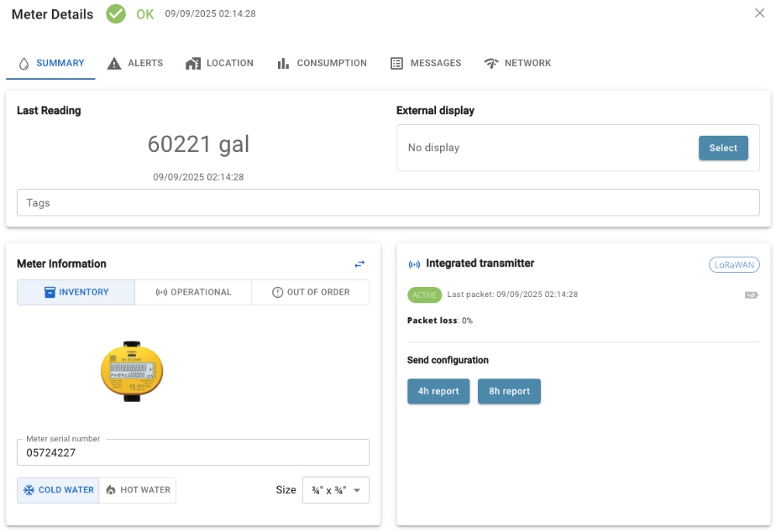This screenshot has width=776, height=532.
Task: Open the meter Size dropdown
Action: pyautogui.click(x=335, y=490)
